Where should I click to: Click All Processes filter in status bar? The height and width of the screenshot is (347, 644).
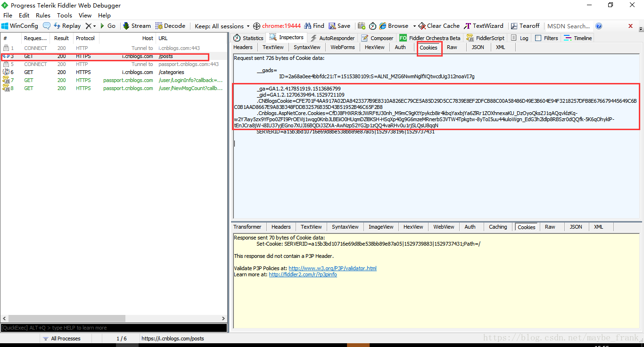pos(61,339)
